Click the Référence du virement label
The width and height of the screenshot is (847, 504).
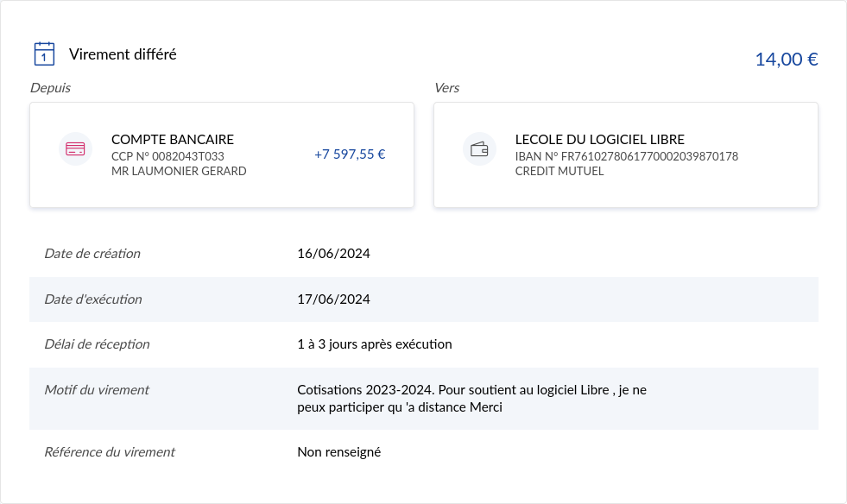click(109, 451)
